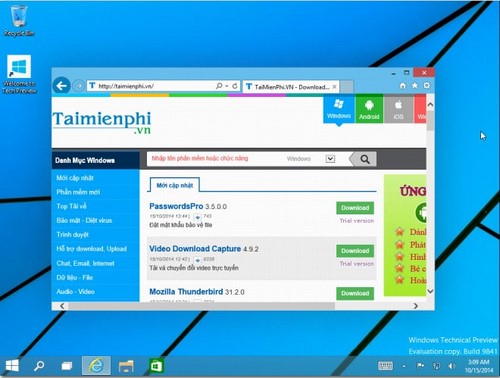
Task: Open the Favorites star icon
Action: (x=415, y=86)
